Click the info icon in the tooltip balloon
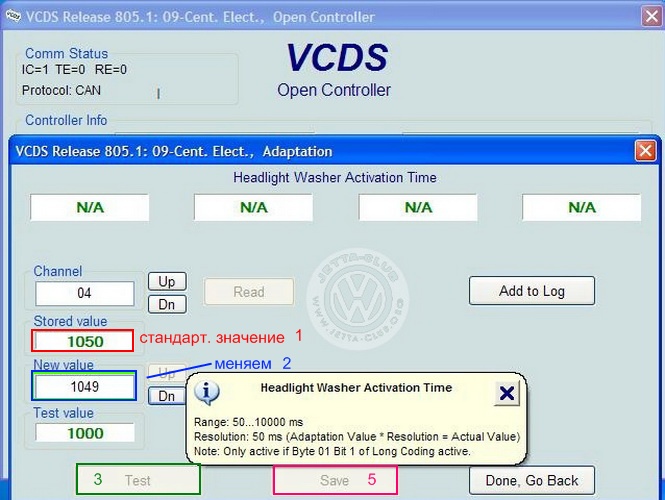Viewport: 665px width, 500px height. [207, 391]
